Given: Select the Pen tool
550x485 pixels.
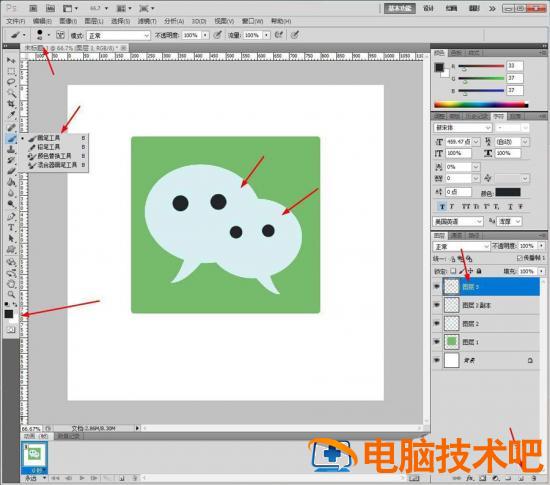Looking at the screenshot, I should tap(11, 216).
